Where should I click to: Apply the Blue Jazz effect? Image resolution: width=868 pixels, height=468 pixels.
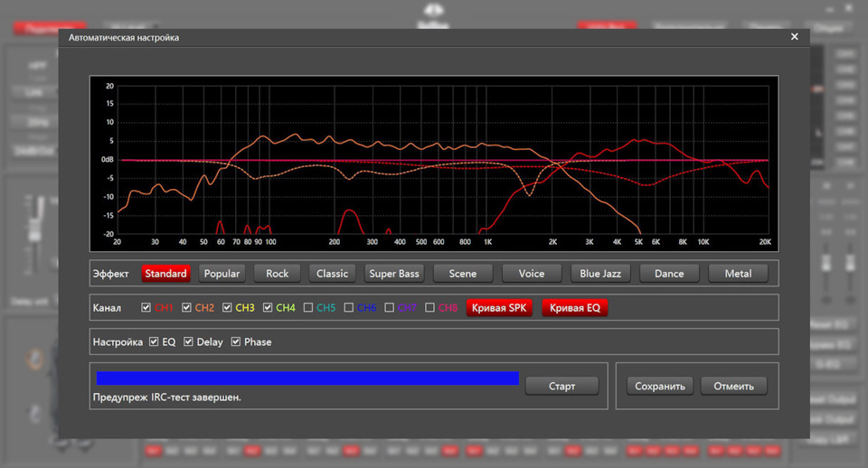600,273
